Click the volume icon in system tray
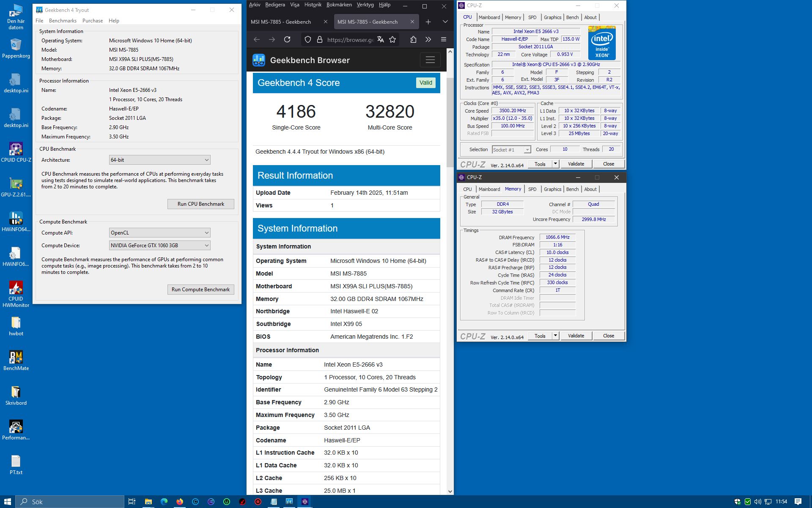Image resolution: width=812 pixels, height=508 pixels. point(757,502)
